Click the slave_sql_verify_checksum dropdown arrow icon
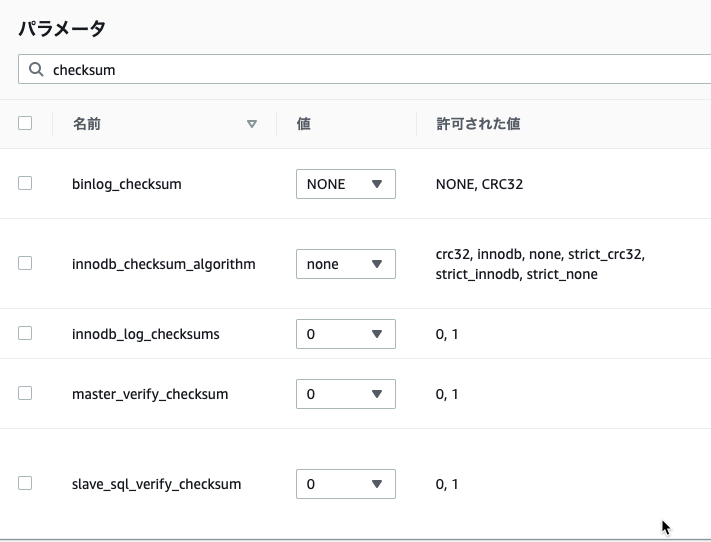 tap(377, 484)
